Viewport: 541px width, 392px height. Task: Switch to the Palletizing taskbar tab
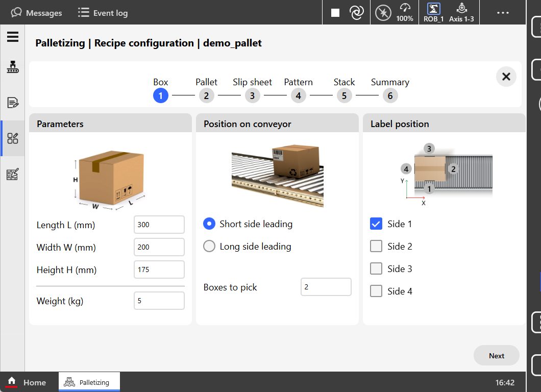[x=89, y=382]
